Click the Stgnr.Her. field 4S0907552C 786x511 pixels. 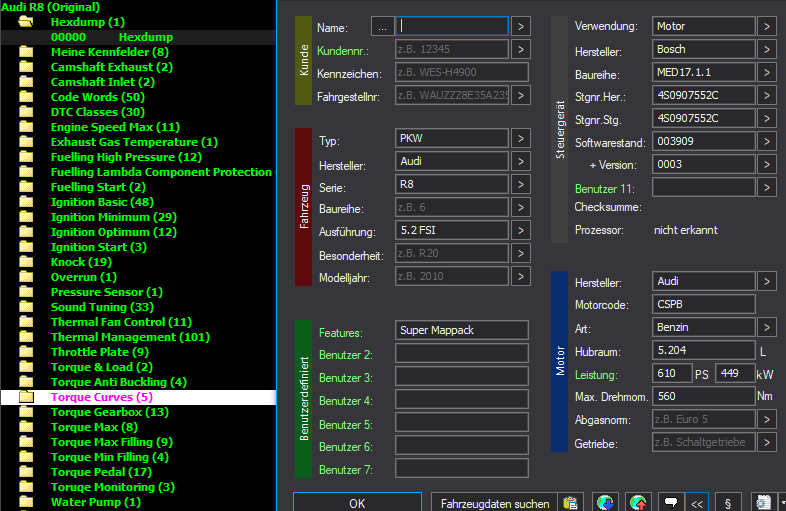pyautogui.click(x=704, y=95)
